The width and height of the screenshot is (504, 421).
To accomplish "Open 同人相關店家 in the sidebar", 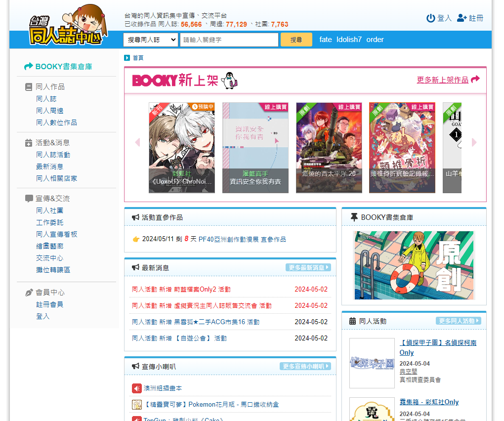I will pos(56,179).
